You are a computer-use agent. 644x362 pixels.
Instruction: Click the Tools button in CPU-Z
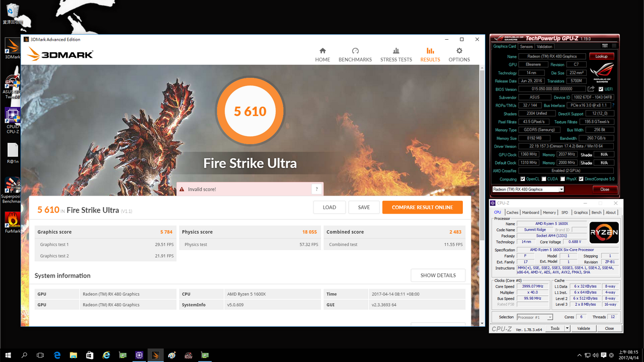pyautogui.click(x=555, y=328)
